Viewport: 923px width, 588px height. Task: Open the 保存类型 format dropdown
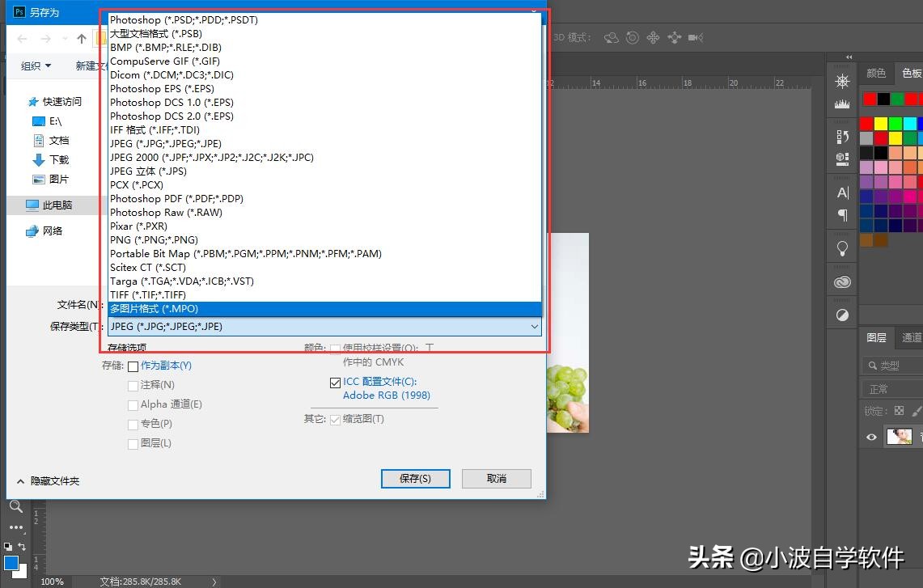pos(324,326)
